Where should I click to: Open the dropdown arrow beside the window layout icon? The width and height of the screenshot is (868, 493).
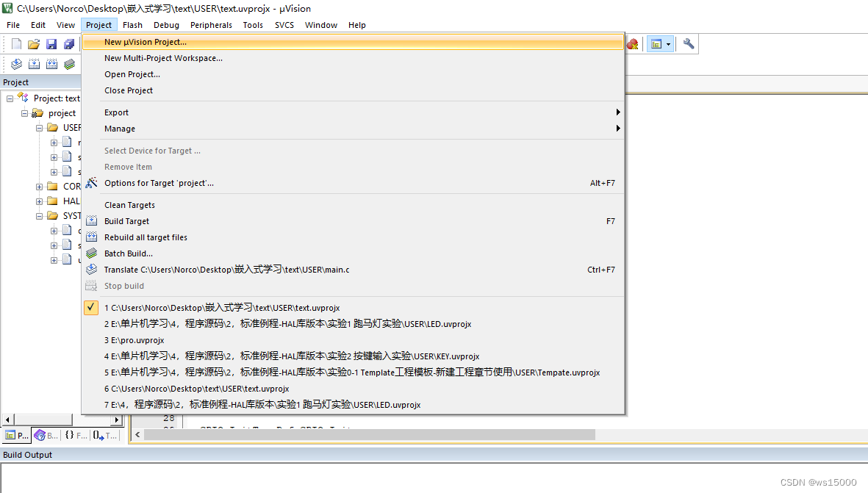[x=668, y=43]
